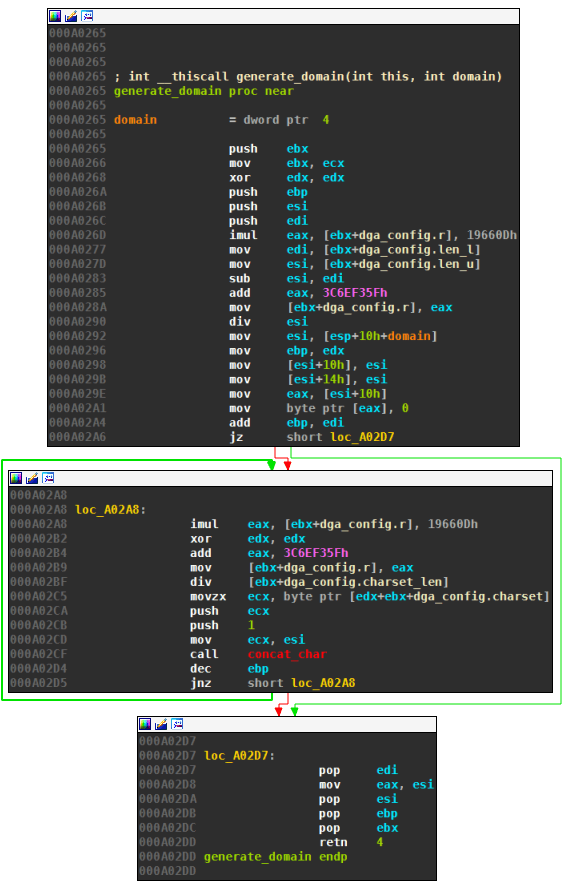Click color icon on loc_A02A8 node
This screenshot has height=885, width=565.
point(16,479)
